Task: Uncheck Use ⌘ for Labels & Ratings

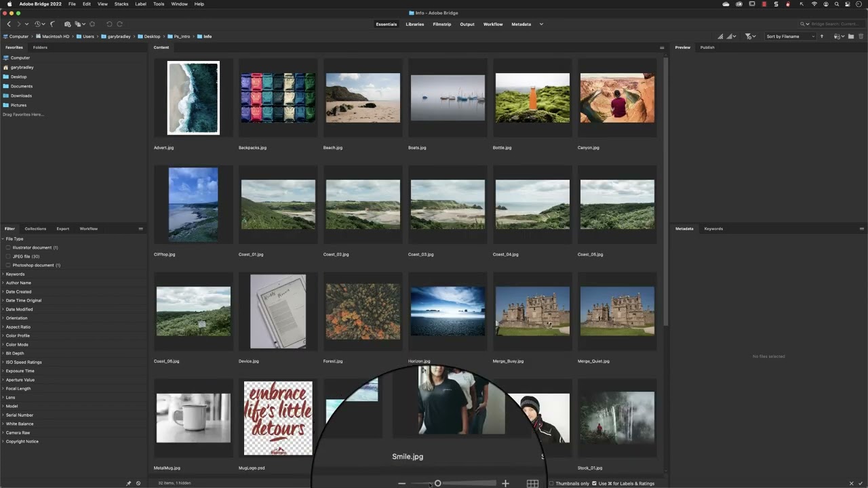Action: coord(594,483)
